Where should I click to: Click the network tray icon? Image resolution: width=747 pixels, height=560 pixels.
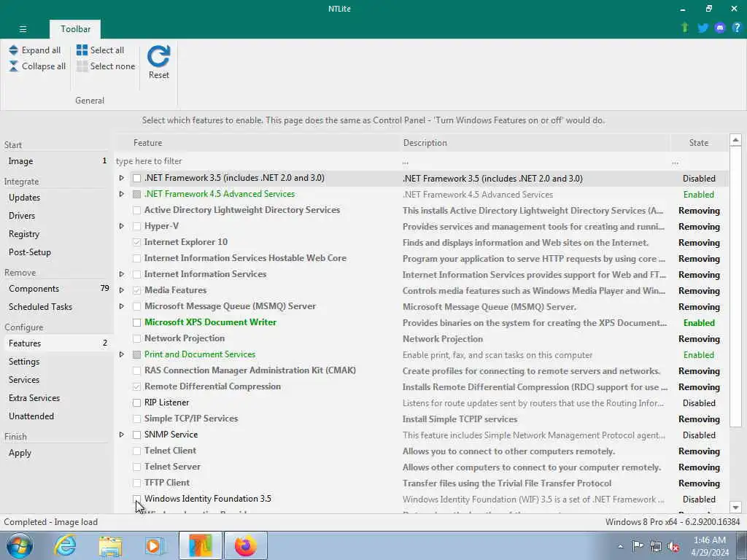[x=656, y=547]
